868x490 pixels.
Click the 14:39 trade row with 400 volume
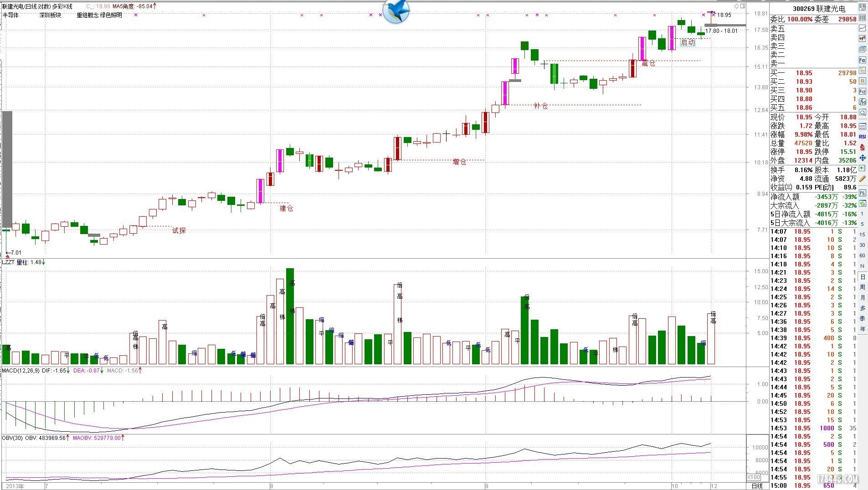[x=813, y=338]
